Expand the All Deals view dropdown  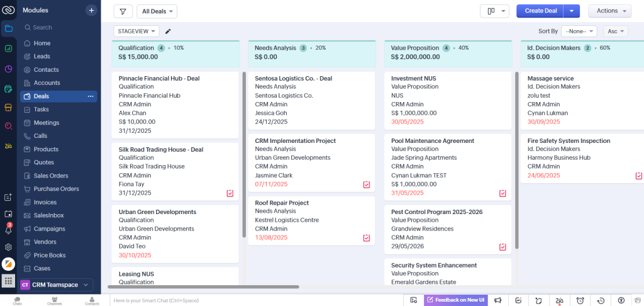point(157,11)
